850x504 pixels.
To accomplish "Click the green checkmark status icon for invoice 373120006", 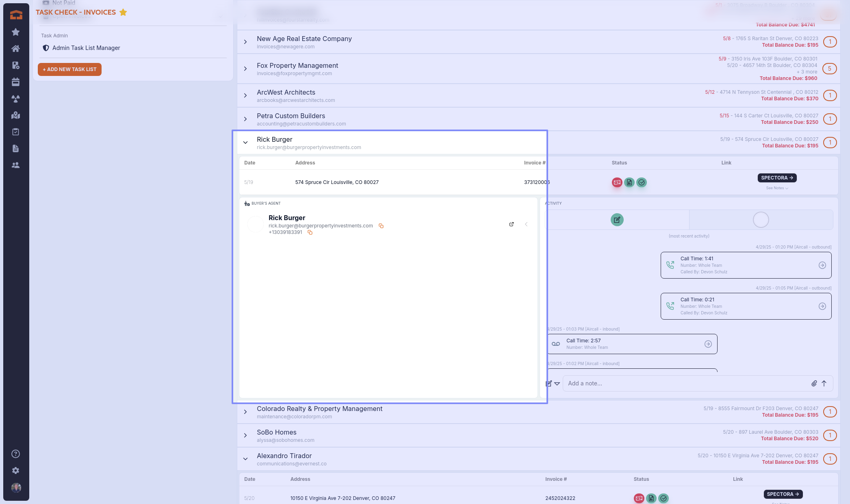I will pyautogui.click(x=642, y=182).
